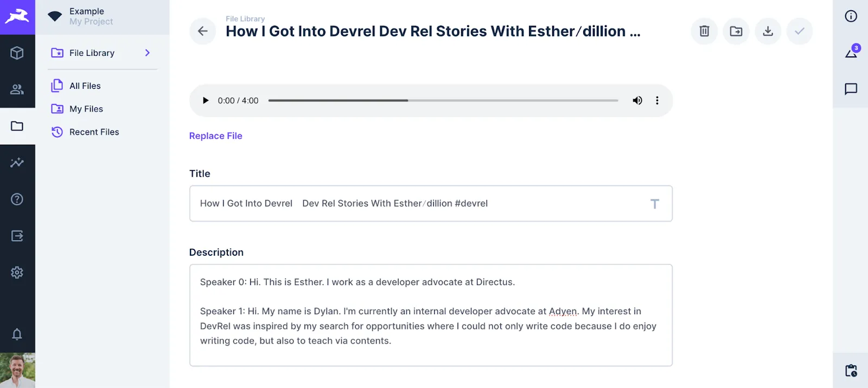Open the Content module cube icon
The width and height of the screenshot is (868, 388).
point(17,53)
